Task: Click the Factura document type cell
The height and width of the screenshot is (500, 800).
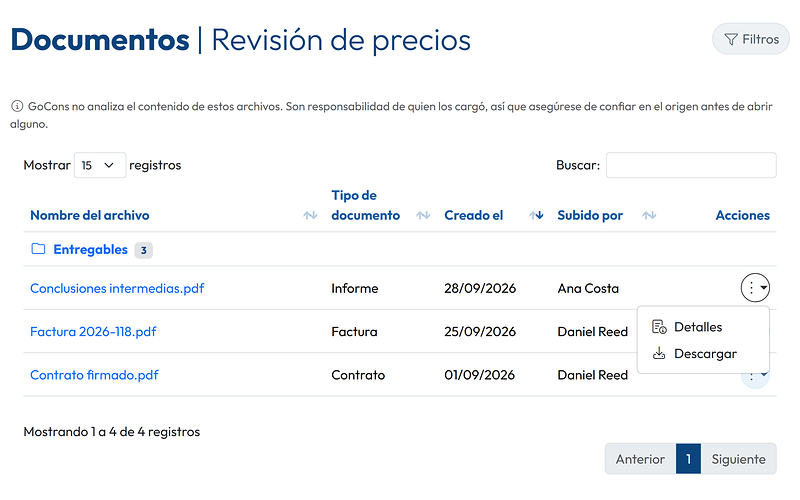Action: (x=354, y=332)
